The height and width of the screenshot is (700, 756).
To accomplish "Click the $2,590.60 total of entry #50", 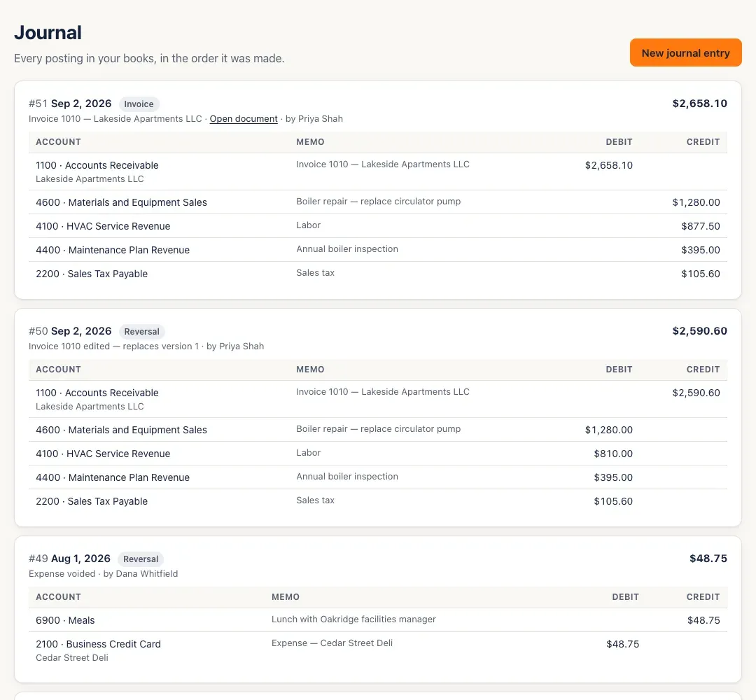I will [699, 330].
